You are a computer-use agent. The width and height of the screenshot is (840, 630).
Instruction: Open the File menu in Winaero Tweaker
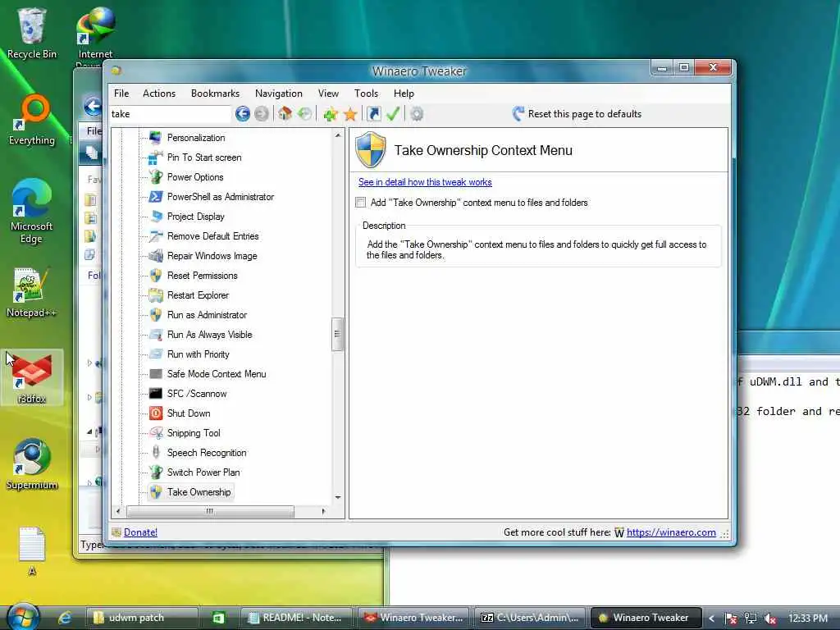121,94
